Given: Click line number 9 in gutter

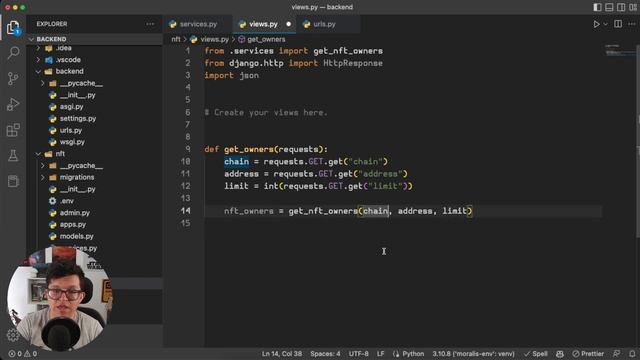Looking at the screenshot, I should [188, 149].
